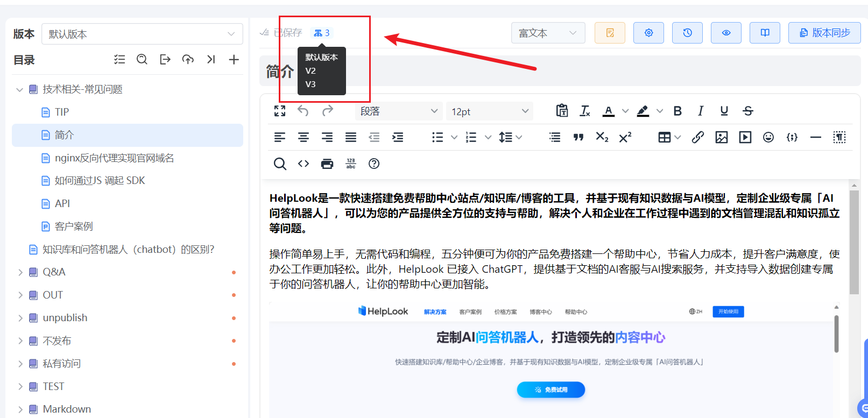Open the 段落 paragraph format dropdown
Screen dimensions: 868x418
pyautogui.click(x=399, y=111)
